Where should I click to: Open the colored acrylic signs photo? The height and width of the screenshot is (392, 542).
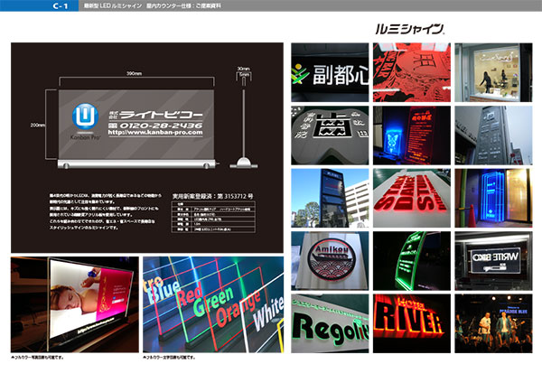(213, 304)
